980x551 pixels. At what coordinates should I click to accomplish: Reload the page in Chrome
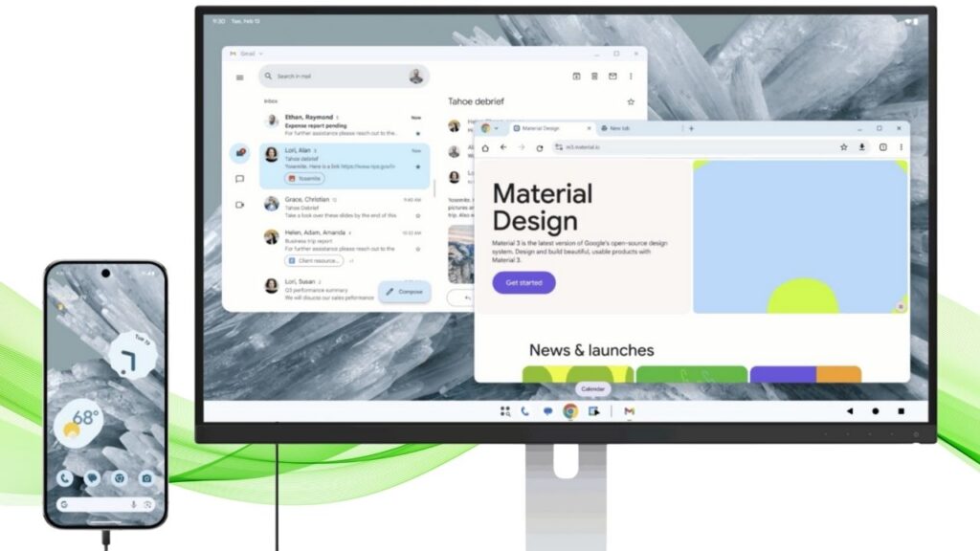[x=540, y=148]
